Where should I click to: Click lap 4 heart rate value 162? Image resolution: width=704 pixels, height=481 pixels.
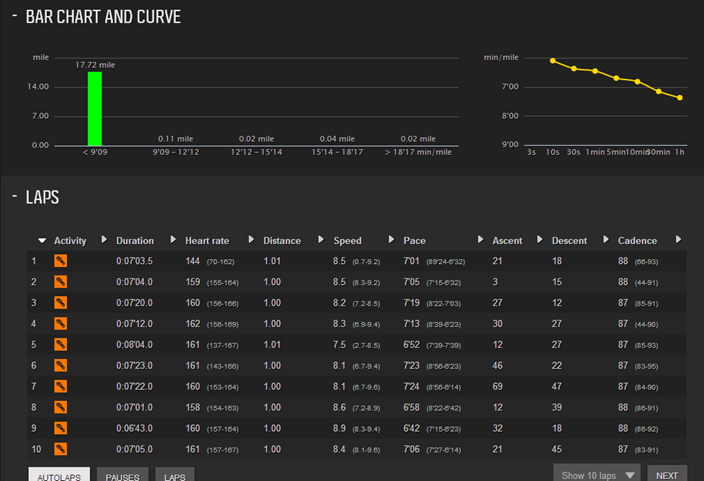click(x=193, y=324)
